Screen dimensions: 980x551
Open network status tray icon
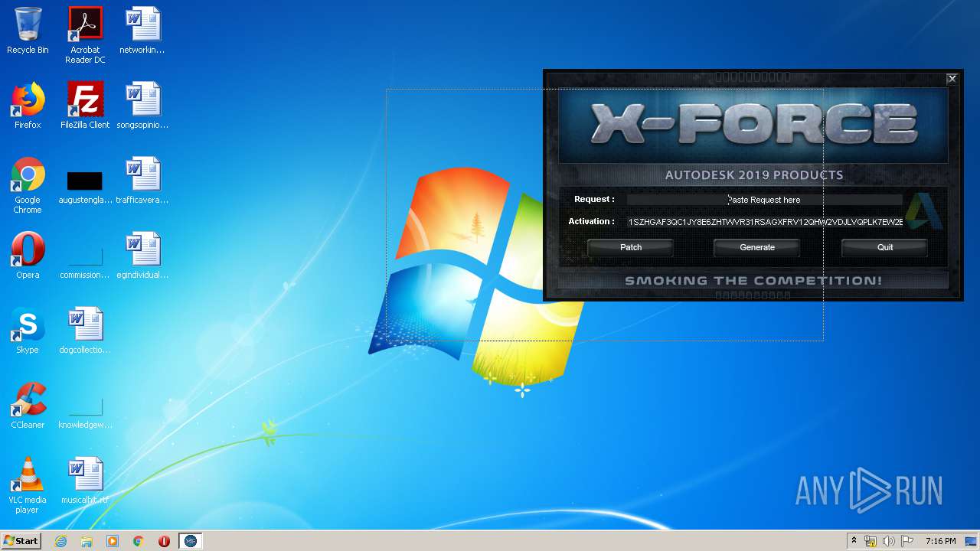[871, 541]
